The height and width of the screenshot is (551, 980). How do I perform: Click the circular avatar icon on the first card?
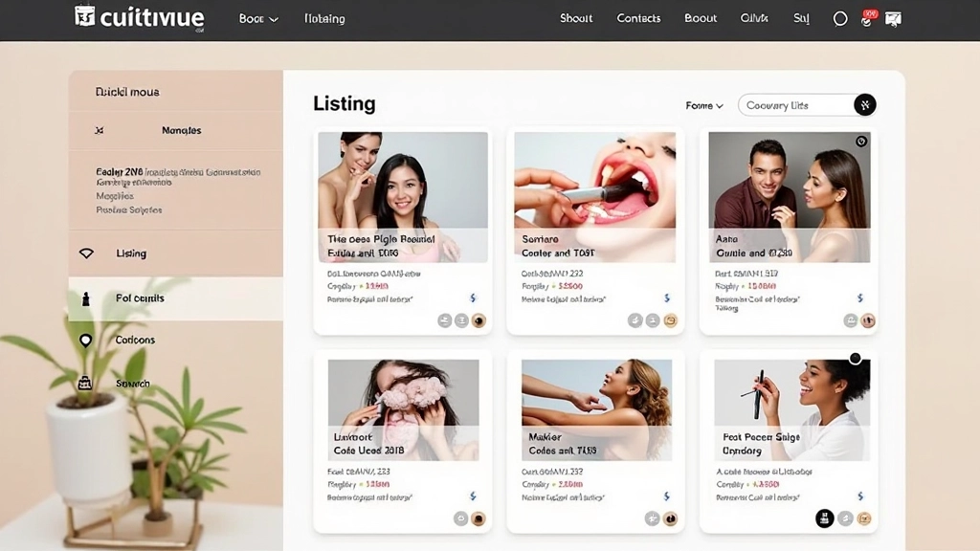pyautogui.click(x=478, y=320)
